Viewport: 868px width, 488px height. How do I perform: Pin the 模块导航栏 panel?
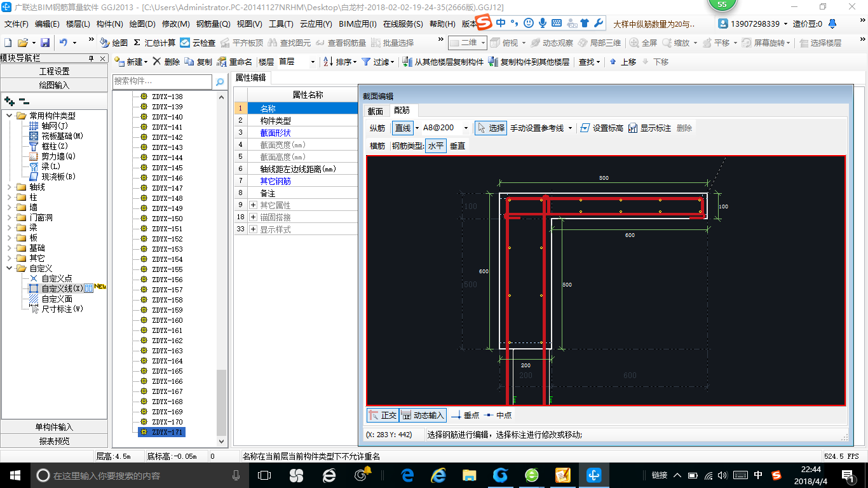click(90, 58)
